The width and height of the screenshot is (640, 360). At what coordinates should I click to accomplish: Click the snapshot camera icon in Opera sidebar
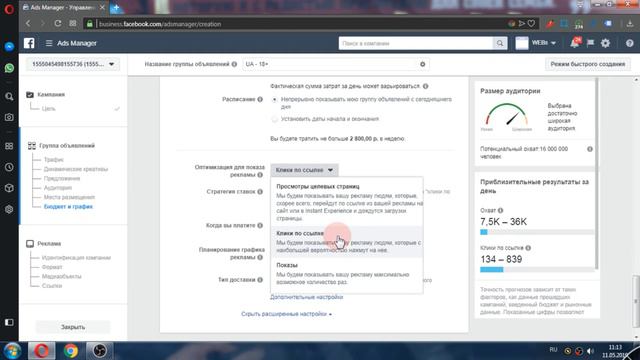point(9,117)
